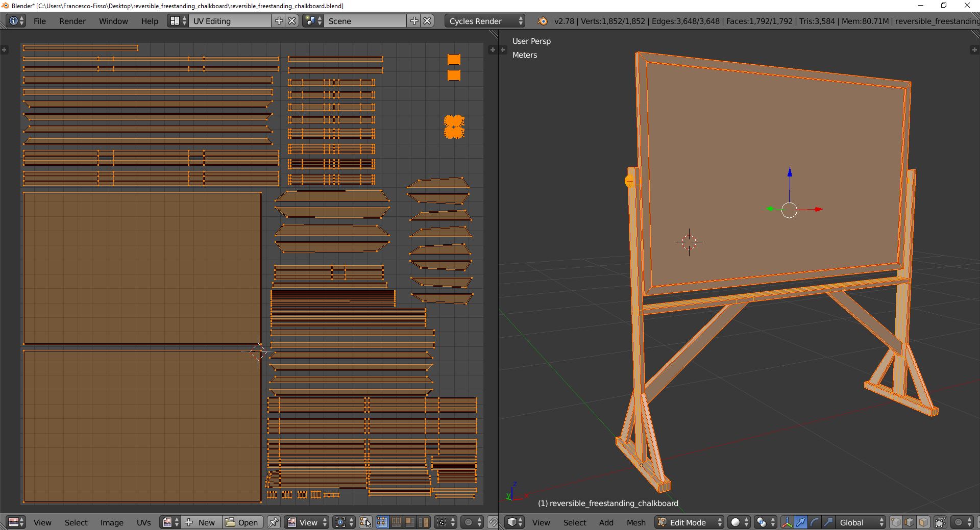
Task: Pin the image in the UV editor
Action: click(274, 522)
